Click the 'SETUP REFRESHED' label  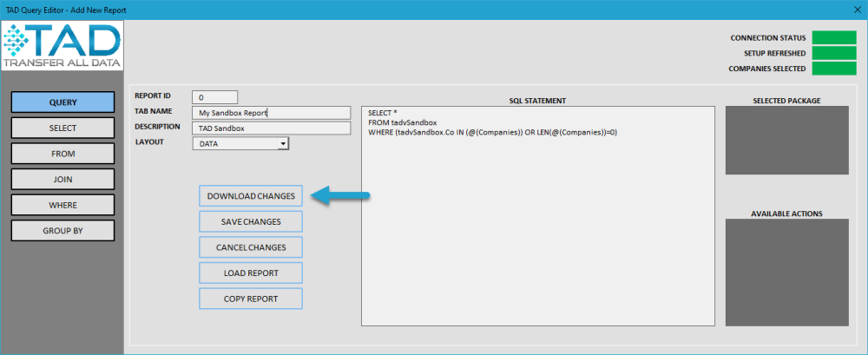775,54
